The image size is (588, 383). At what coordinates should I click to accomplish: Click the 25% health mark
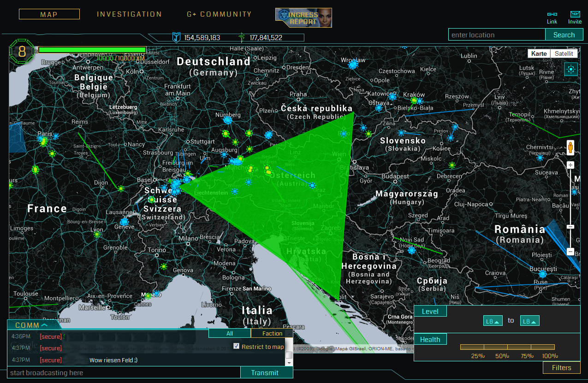(x=478, y=356)
